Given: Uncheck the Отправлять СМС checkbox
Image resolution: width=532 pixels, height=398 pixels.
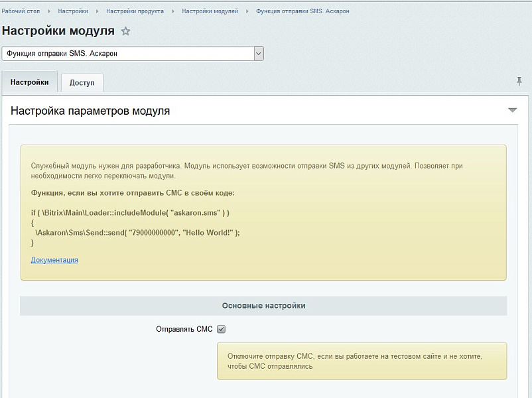Looking at the screenshot, I should pyautogui.click(x=222, y=329).
